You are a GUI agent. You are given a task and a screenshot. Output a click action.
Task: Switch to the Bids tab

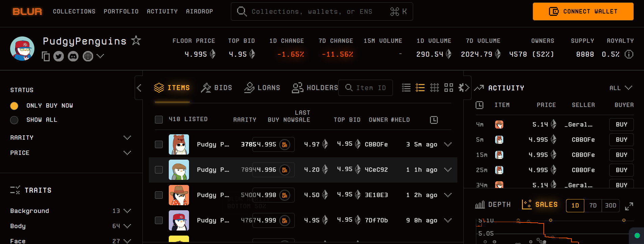click(x=217, y=88)
